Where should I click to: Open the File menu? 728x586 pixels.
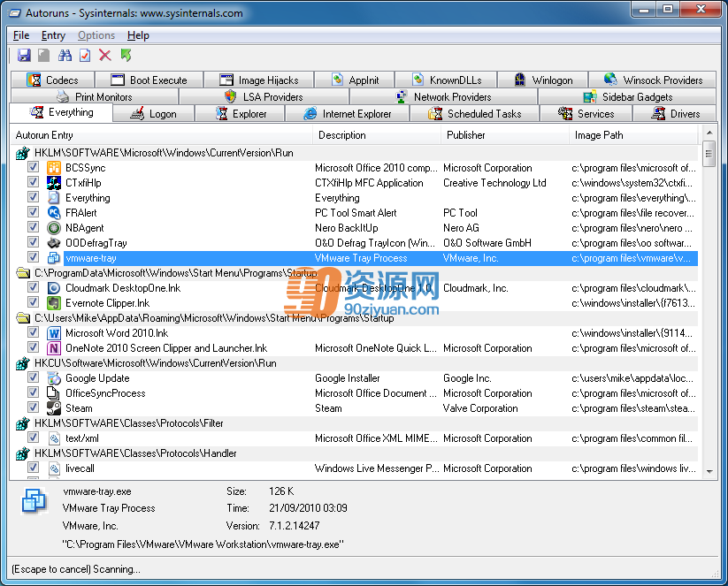click(21, 35)
